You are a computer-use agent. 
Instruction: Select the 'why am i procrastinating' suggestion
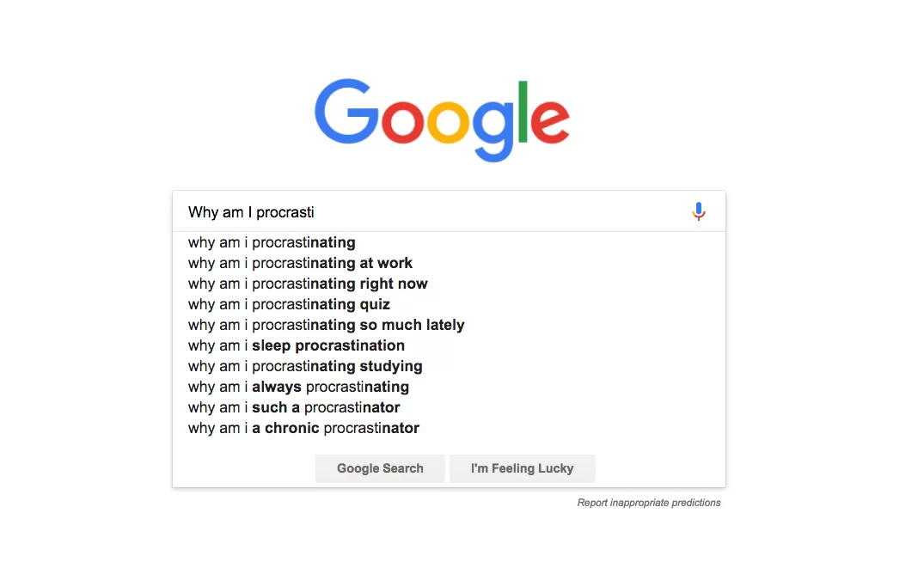(x=272, y=242)
